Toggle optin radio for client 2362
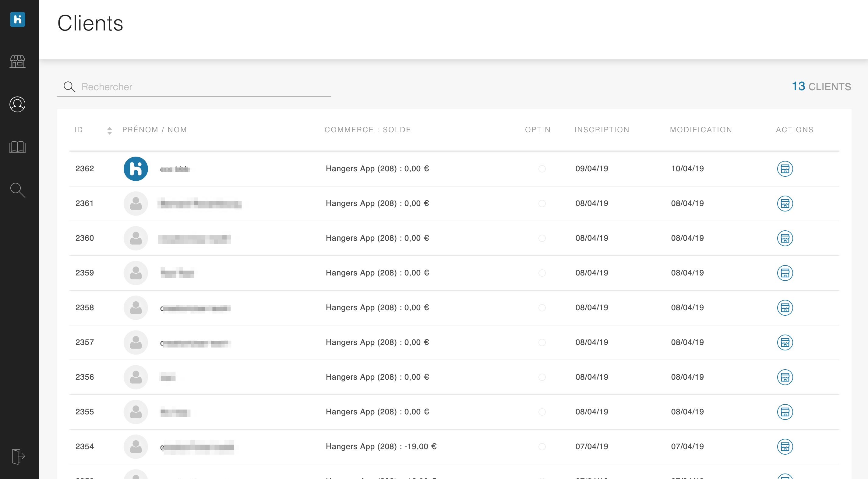 pos(542,169)
